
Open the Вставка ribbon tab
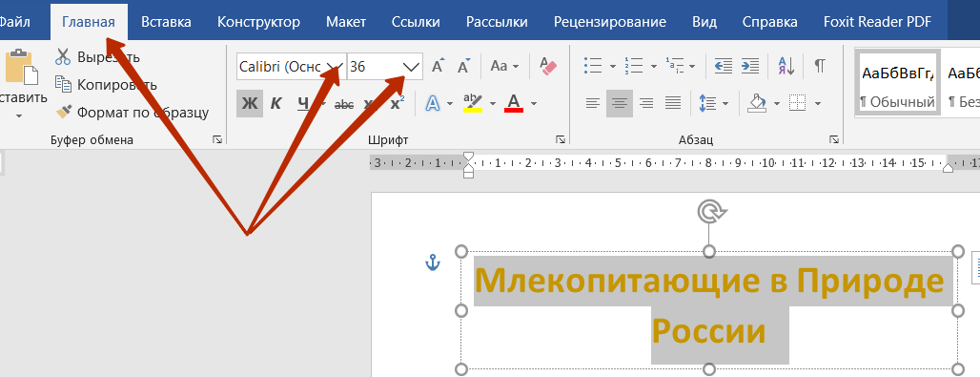166,22
